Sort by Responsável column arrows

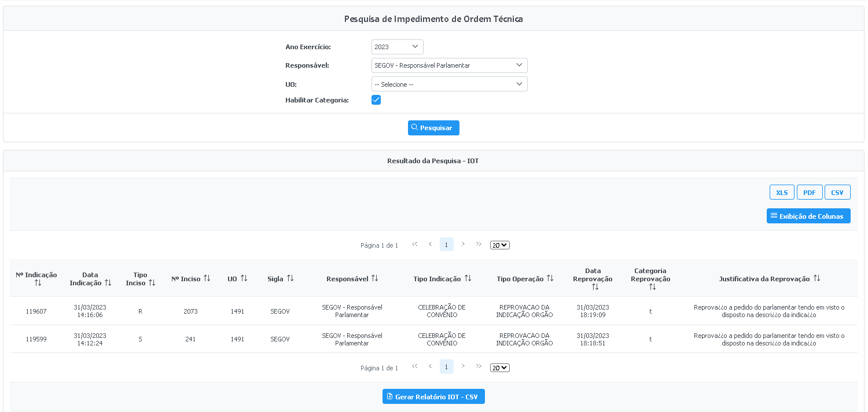[374, 278]
